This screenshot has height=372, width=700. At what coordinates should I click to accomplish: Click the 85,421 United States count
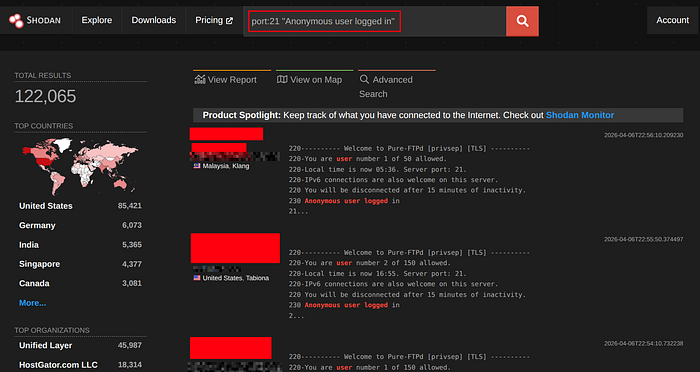tap(130, 206)
